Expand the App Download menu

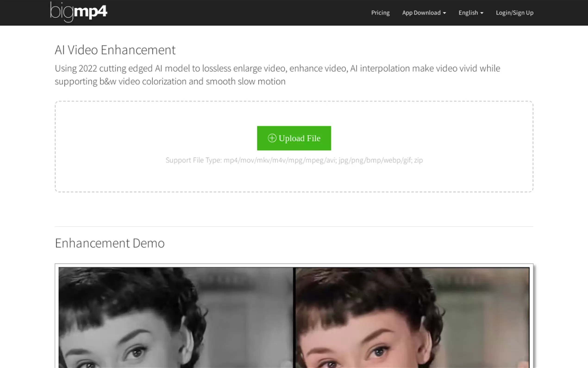[421, 13]
